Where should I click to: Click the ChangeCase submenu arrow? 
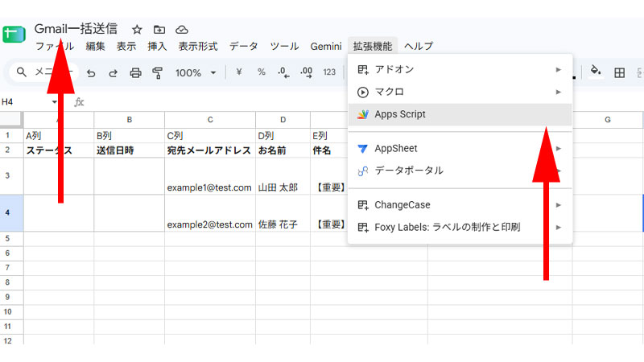(x=558, y=205)
